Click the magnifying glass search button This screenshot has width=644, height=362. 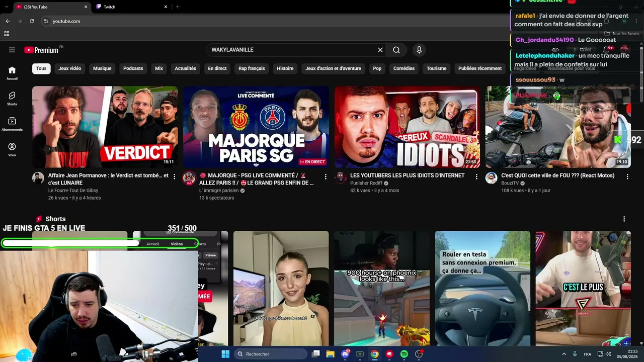(x=396, y=50)
